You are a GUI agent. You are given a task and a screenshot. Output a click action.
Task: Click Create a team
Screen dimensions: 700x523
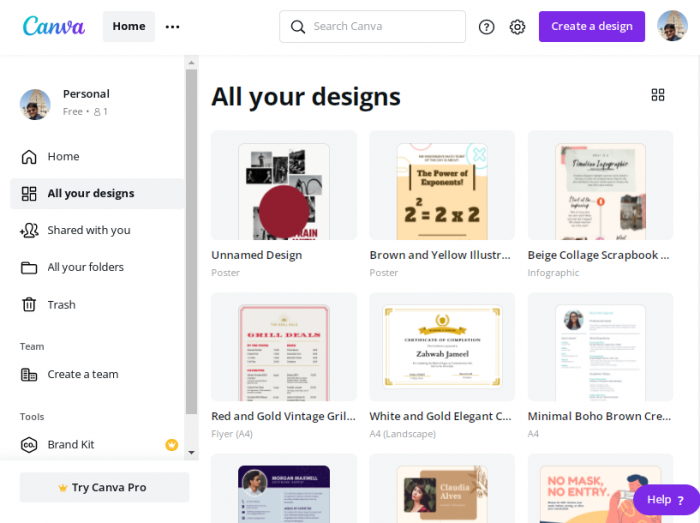coord(82,375)
